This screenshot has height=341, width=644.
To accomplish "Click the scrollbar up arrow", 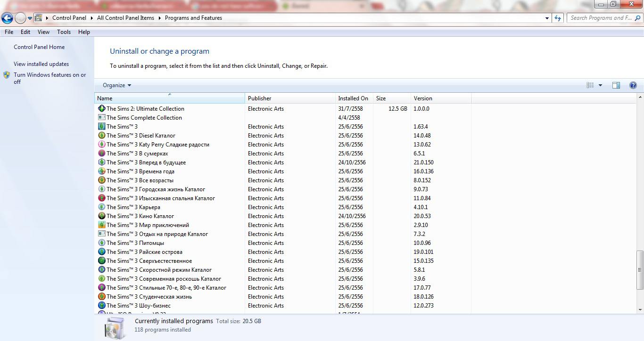I will (x=640, y=97).
